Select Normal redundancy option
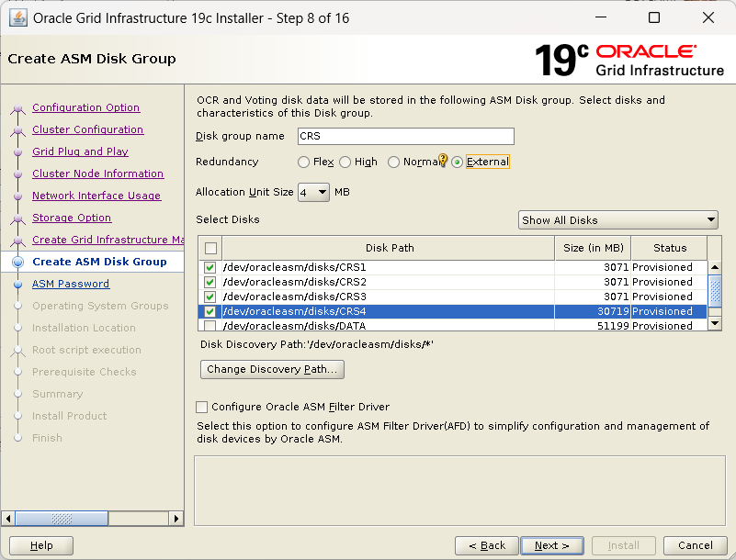 (x=394, y=162)
